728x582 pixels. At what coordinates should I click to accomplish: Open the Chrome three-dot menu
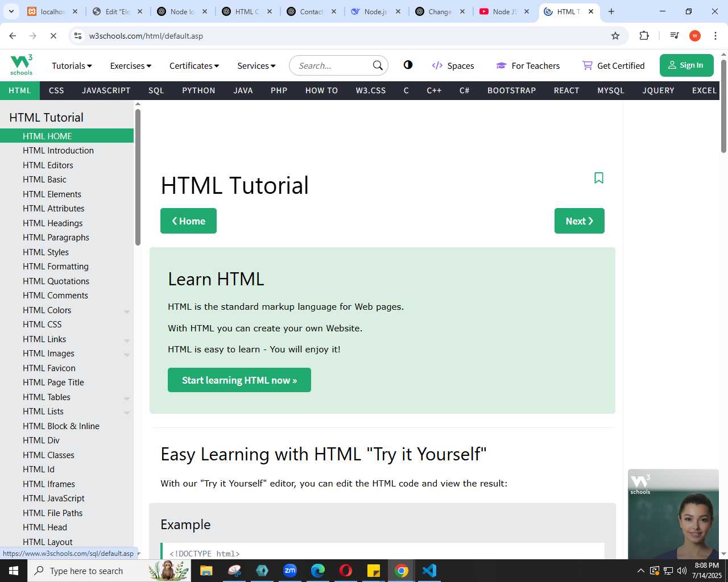point(715,36)
